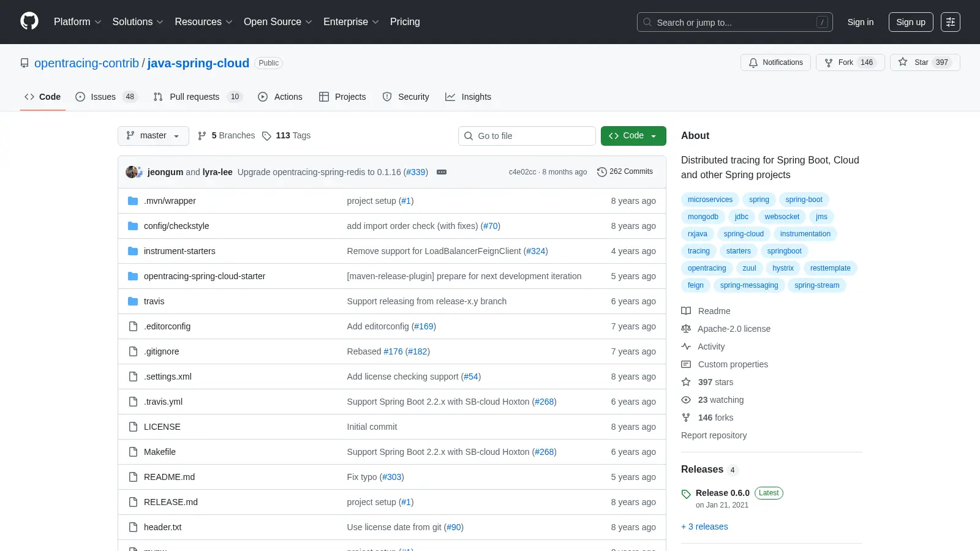
Task: Click the history clock icon beside 262 Commits
Action: point(602,172)
